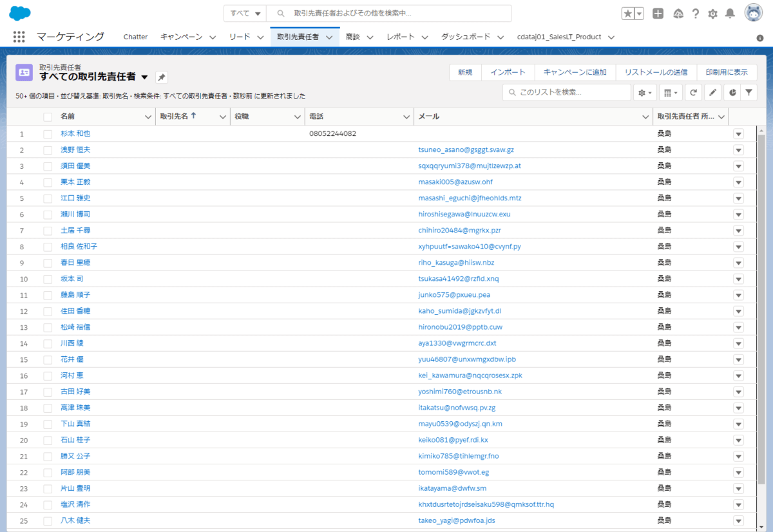Open the メール column menu chevron
The image size is (773, 532).
(x=645, y=117)
